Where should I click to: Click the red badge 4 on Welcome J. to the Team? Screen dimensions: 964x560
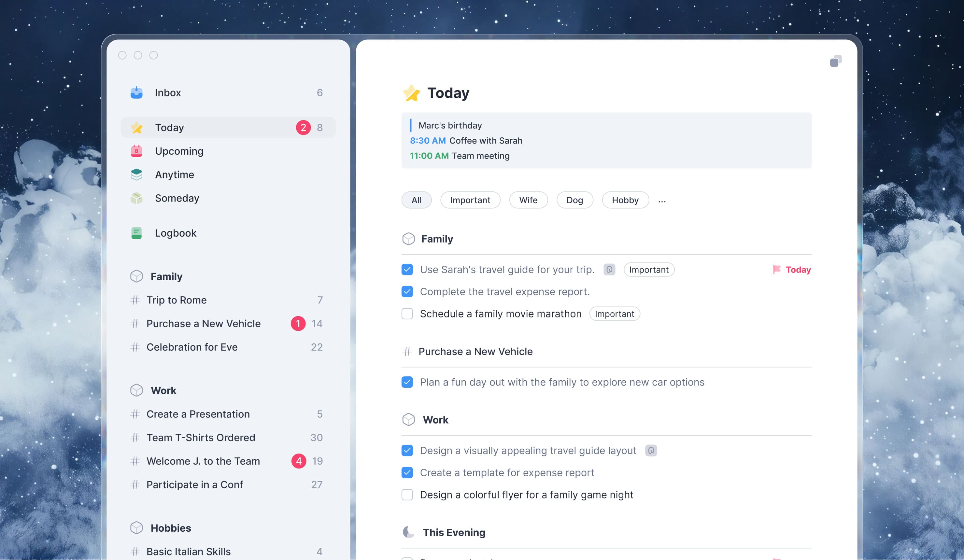[x=298, y=461]
